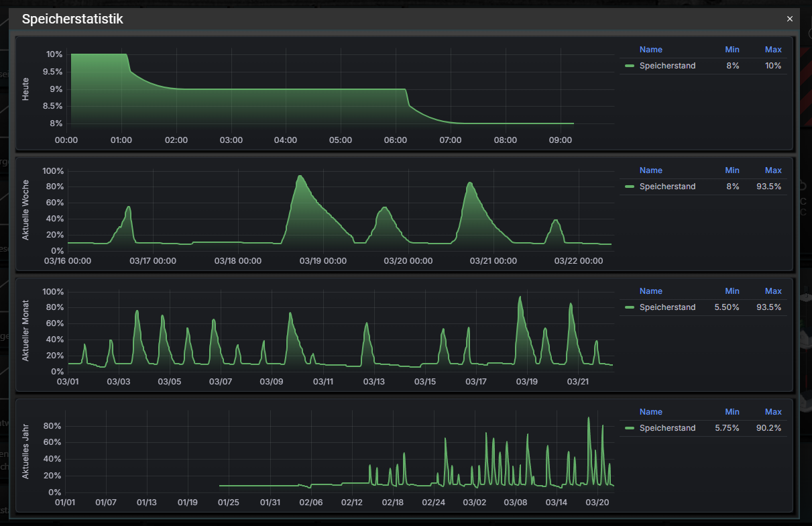
Task: Click the Aktuelles Jahr axis label
Action: tap(25, 451)
